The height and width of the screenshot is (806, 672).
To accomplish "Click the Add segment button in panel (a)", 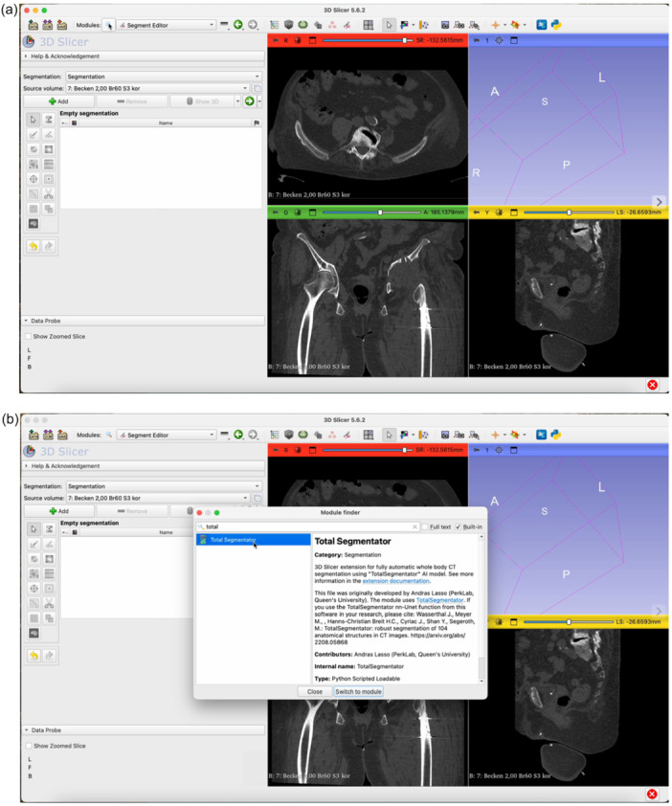I will (x=58, y=101).
